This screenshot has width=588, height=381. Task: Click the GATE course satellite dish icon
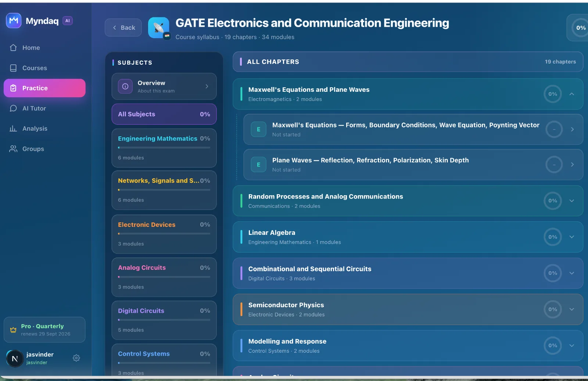159,28
